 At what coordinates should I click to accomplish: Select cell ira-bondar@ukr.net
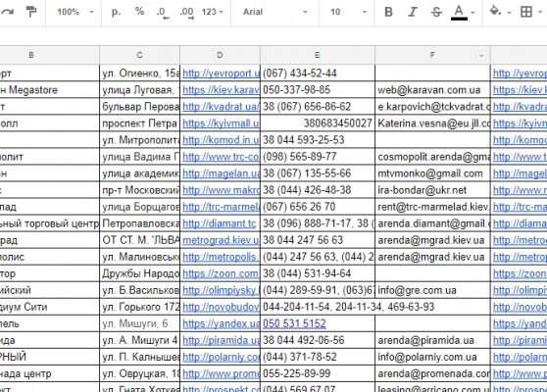432,190
